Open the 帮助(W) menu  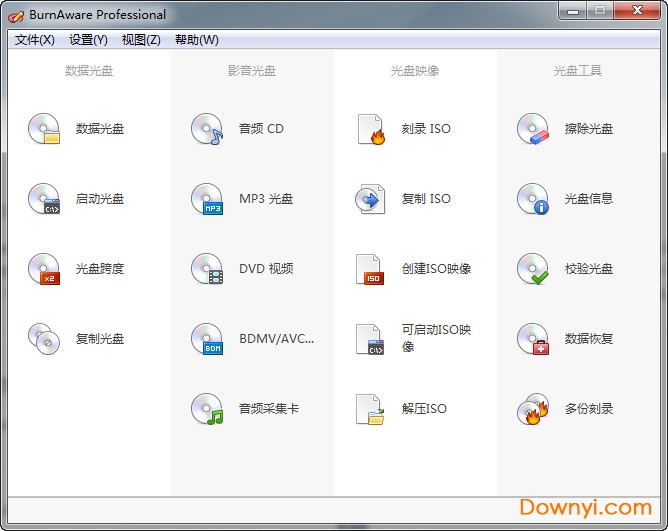(197, 40)
